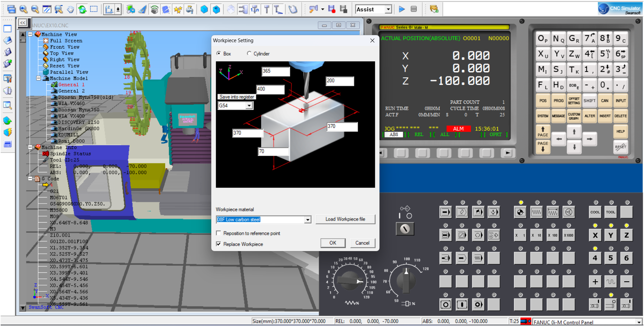
Task: Click the plus jog direction key
Action: 595,282
